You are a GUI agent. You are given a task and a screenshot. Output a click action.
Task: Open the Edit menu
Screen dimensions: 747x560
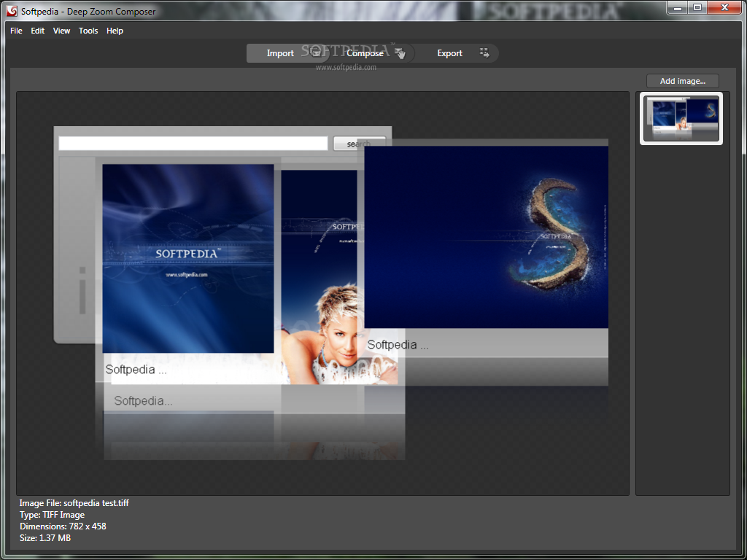coord(38,31)
